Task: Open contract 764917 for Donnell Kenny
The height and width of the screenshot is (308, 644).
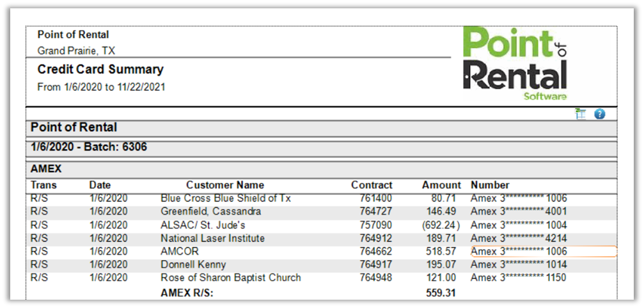Action: pyautogui.click(x=376, y=264)
